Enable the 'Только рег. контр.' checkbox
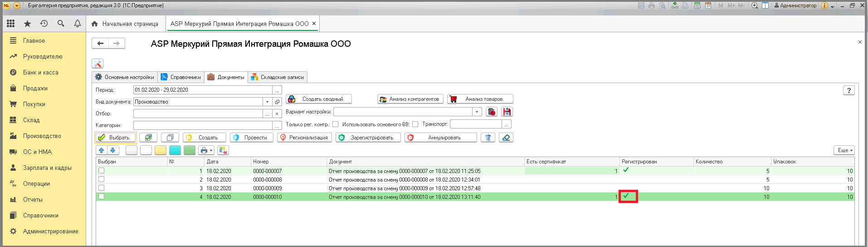Viewport: 868px width, 247px height. (x=335, y=124)
